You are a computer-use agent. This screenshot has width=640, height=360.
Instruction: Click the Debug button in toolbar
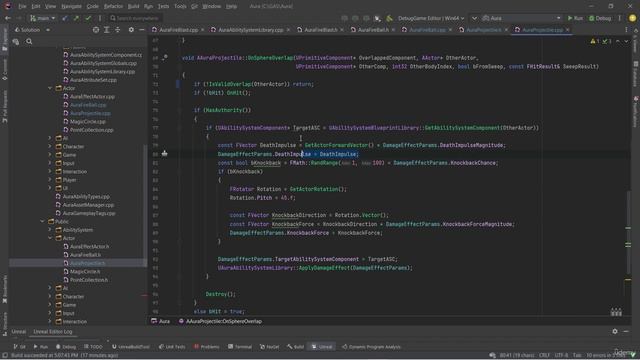coord(600,18)
